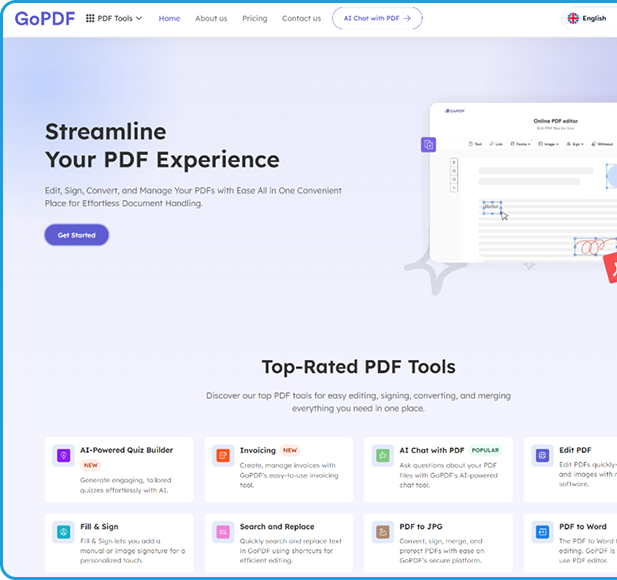Click the NEW badge under Quiz Builder
The width and height of the screenshot is (617, 580).
91,465
